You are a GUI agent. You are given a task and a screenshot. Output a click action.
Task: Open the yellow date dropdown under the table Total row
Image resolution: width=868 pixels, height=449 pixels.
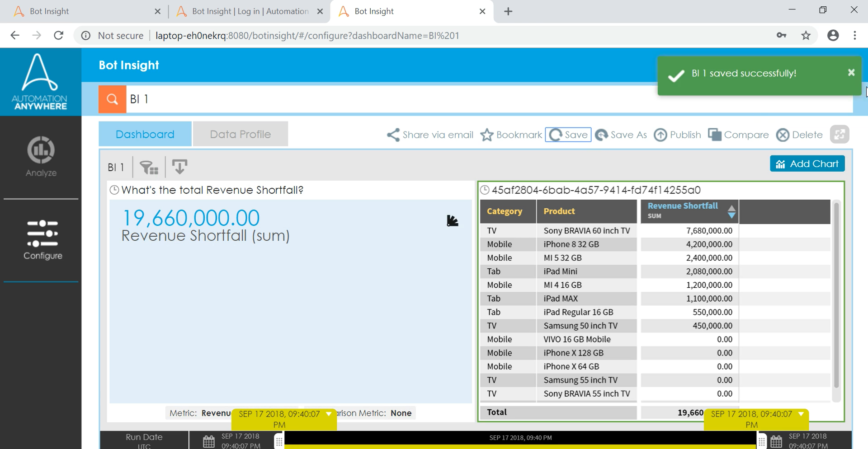click(756, 419)
